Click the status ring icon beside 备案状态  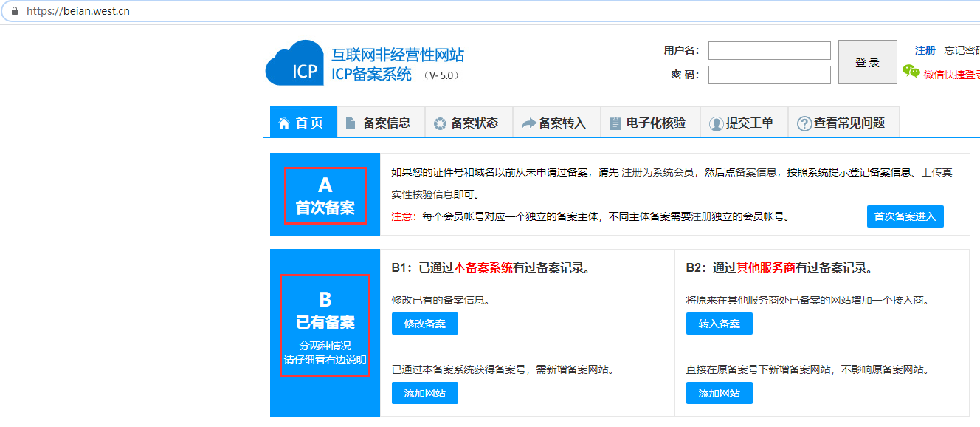coord(440,123)
